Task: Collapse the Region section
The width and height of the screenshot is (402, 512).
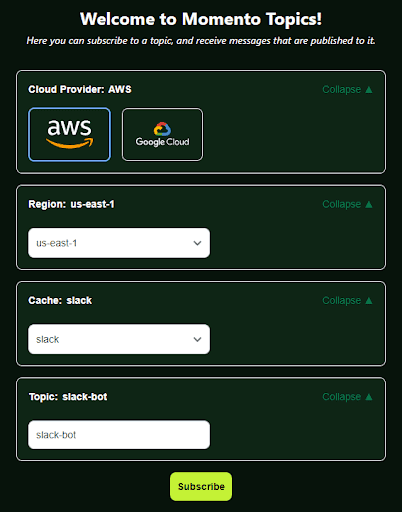Action: 347,204
